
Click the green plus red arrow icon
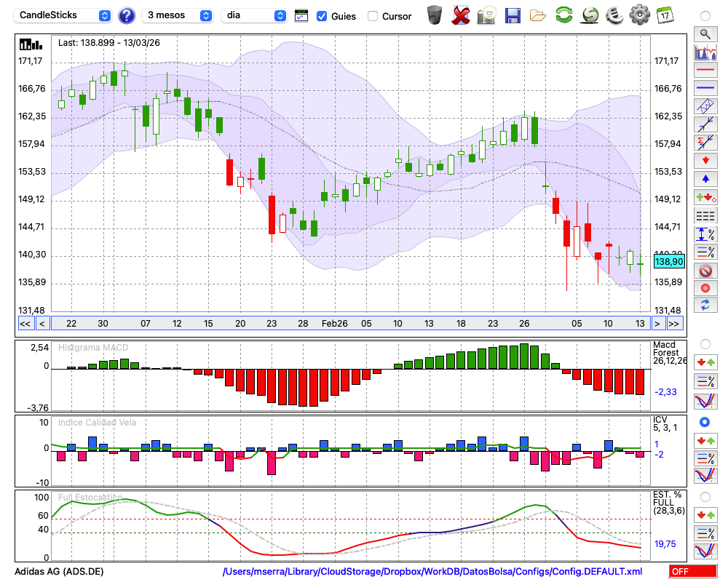(x=705, y=197)
